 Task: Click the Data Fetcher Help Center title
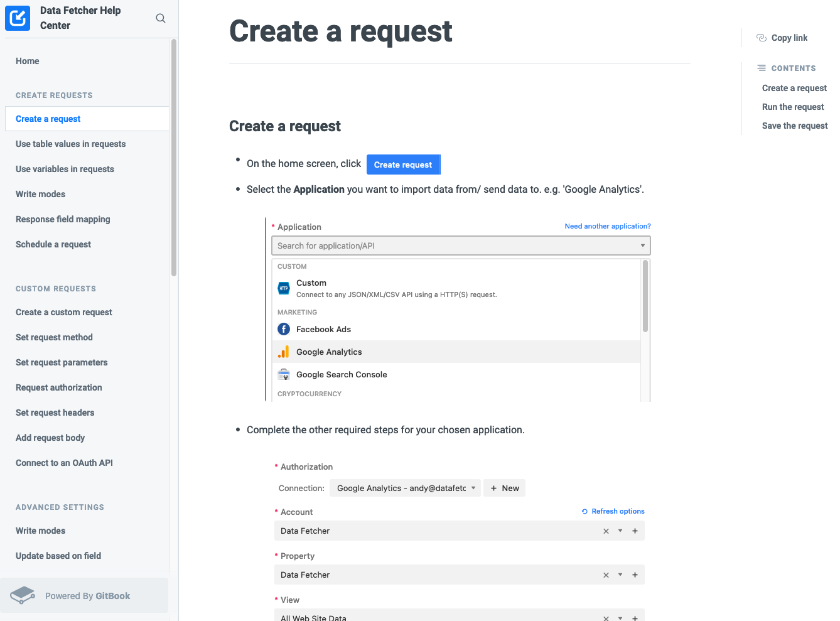point(80,18)
